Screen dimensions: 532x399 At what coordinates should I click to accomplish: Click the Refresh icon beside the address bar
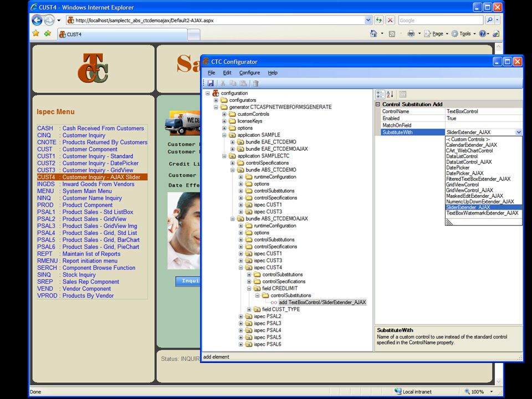[378, 21]
